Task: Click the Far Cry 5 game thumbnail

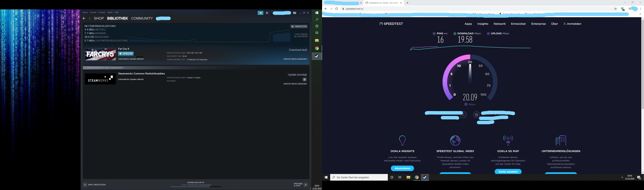Action: (x=100, y=54)
